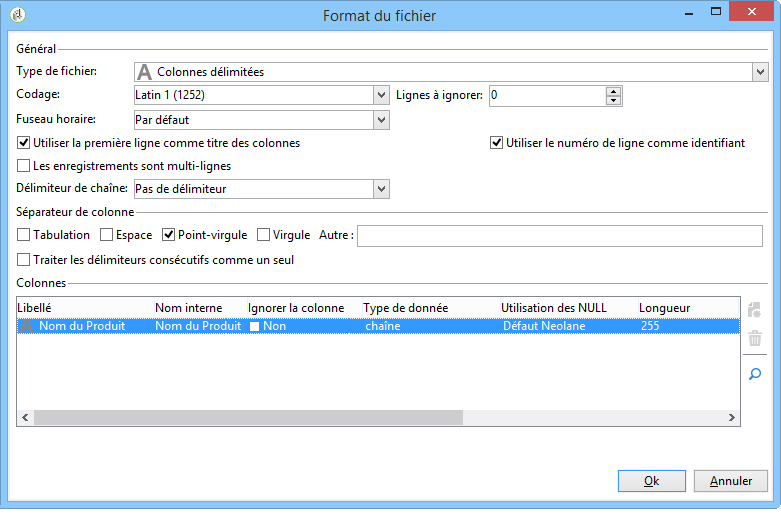Toggle line number as identifier checkbox
The width and height of the screenshot is (781, 516).
coord(496,143)
